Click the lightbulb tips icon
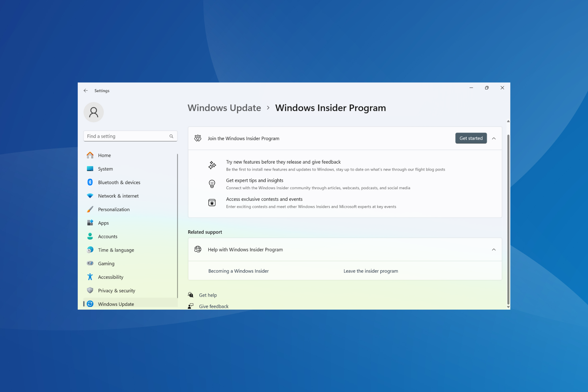The height and width of the screenshot is (392, 588). tap(212, 184)
